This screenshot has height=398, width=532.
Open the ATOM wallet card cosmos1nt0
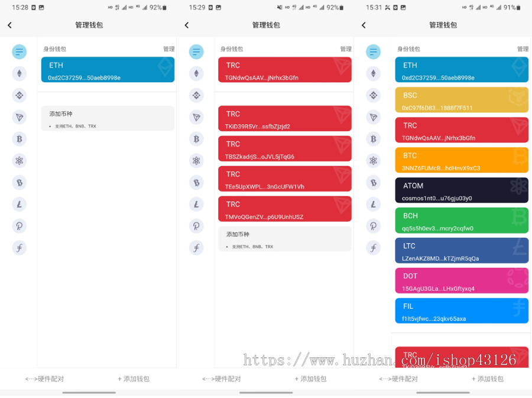point(462,190)
